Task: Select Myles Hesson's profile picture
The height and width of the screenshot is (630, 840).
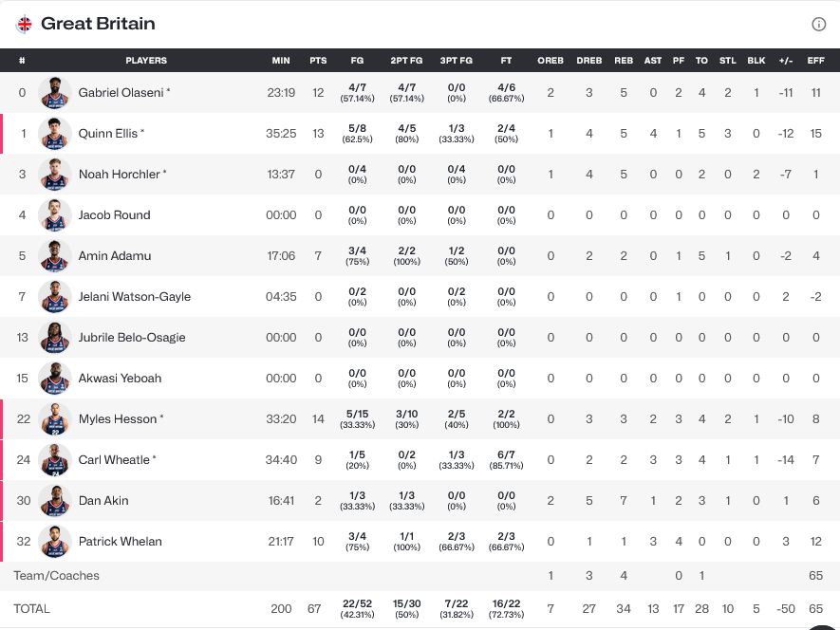Action: coord(55,419)
